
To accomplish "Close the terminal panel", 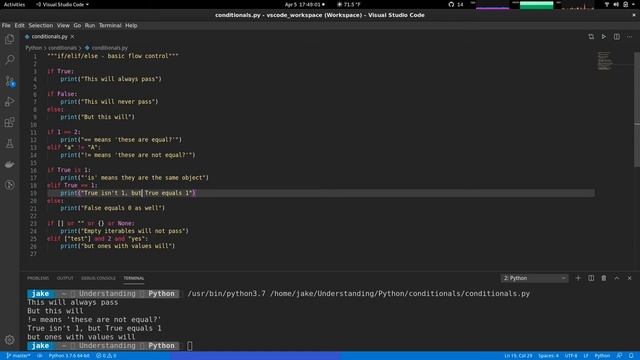I will pyautogui.click(x=629, y=278).
